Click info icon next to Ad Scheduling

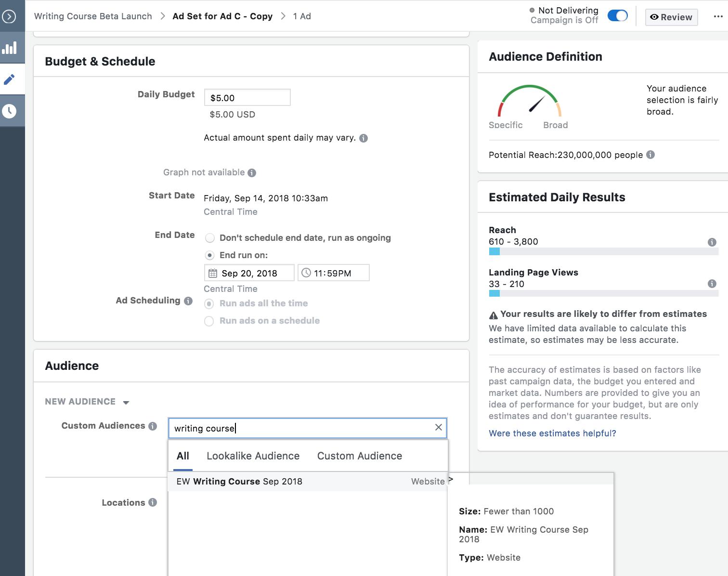coord(188,301)
